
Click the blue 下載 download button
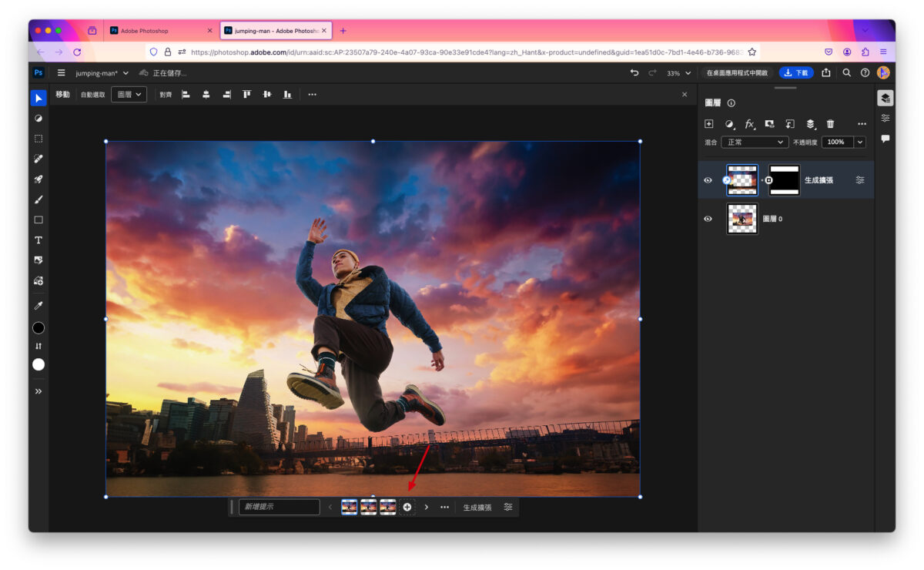pos(796,72)
